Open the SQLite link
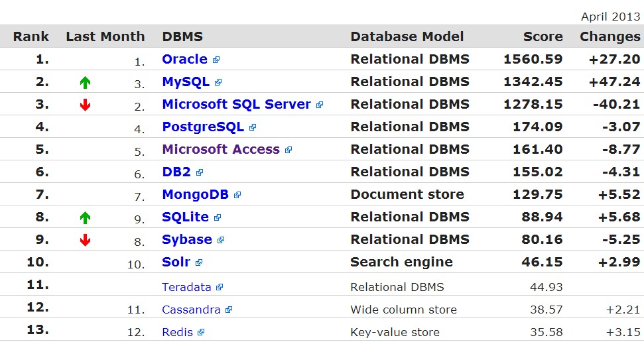Image resolution: width=644 pixels, height=346 pixels. 186,217
